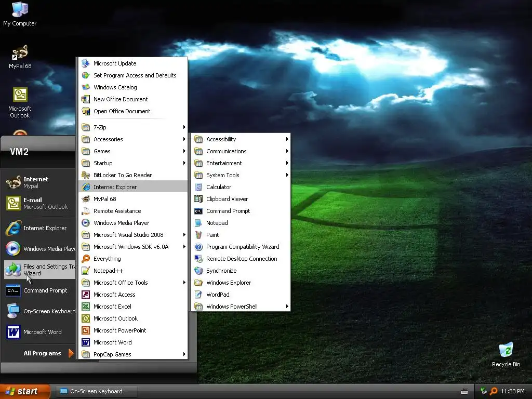Open Microsoft Excel icon
This screenshot has width=532, height=399.
(86, 307)
